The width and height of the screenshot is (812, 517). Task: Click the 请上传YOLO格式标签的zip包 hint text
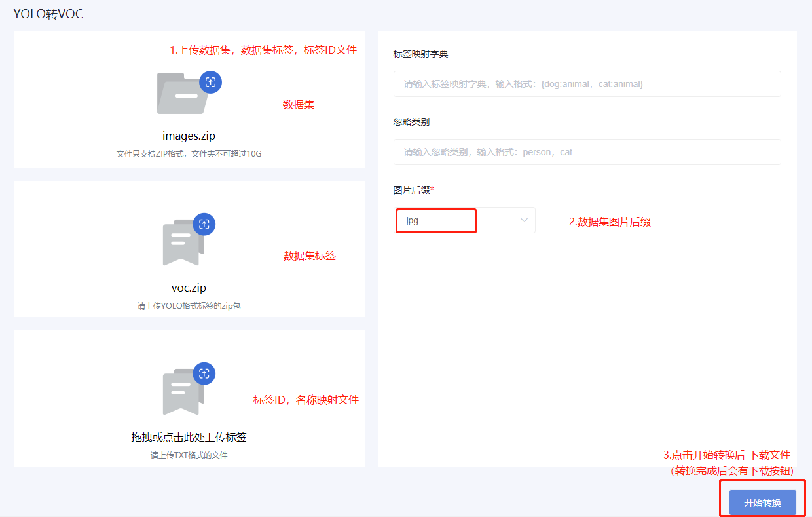coord(189,307)
